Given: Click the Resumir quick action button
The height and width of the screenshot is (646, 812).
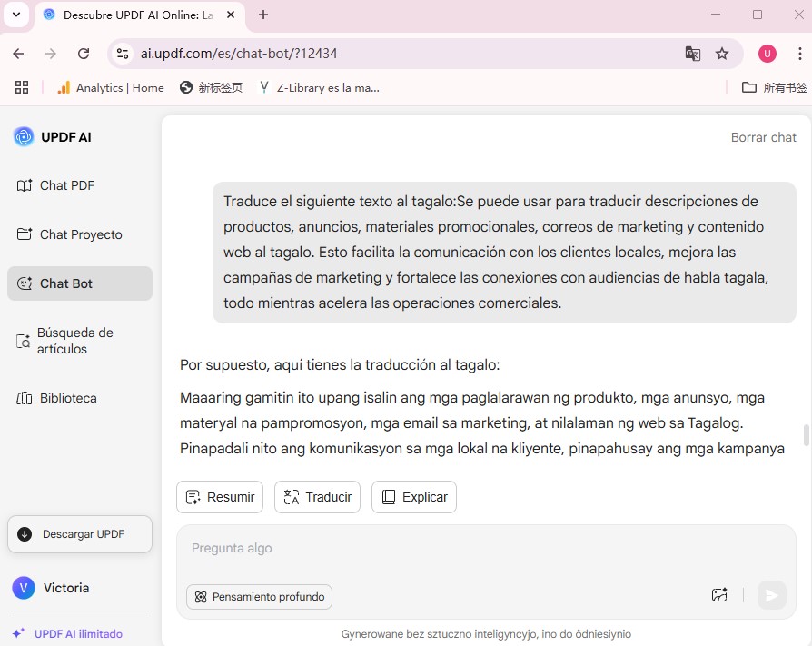Looking at the screenshot, I should pyautogui.click(x=220, y=497).
